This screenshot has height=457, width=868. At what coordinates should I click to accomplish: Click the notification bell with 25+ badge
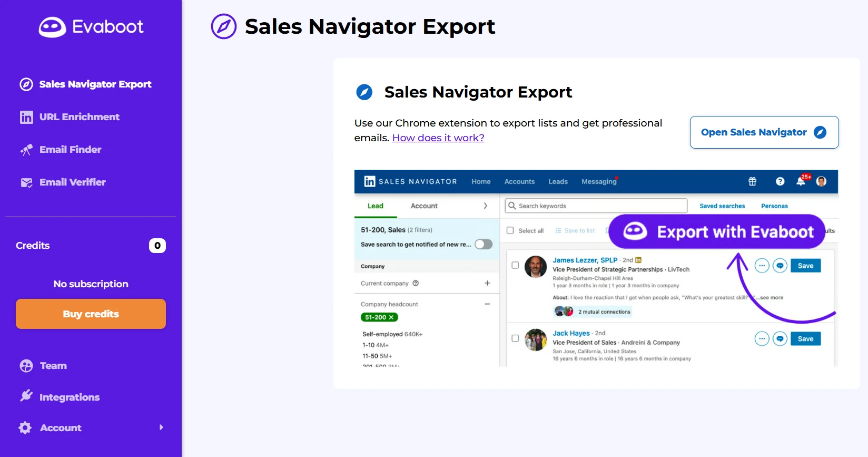point(802,180)
